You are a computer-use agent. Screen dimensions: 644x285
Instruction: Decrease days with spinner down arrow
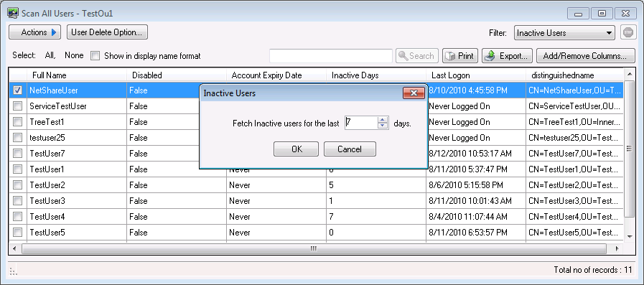[x=383, y=126]
